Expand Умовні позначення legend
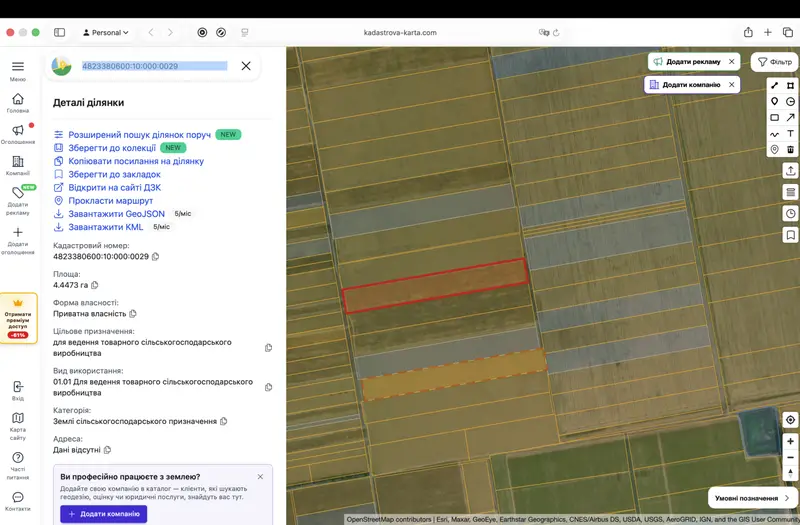The width and height of the screenshot is (800, 525). (x=752, y=498)
